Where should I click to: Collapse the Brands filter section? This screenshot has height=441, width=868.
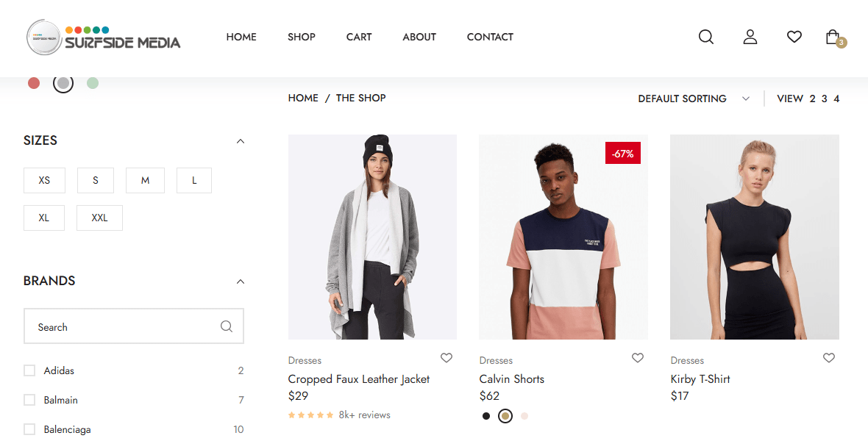coord(240,281)
